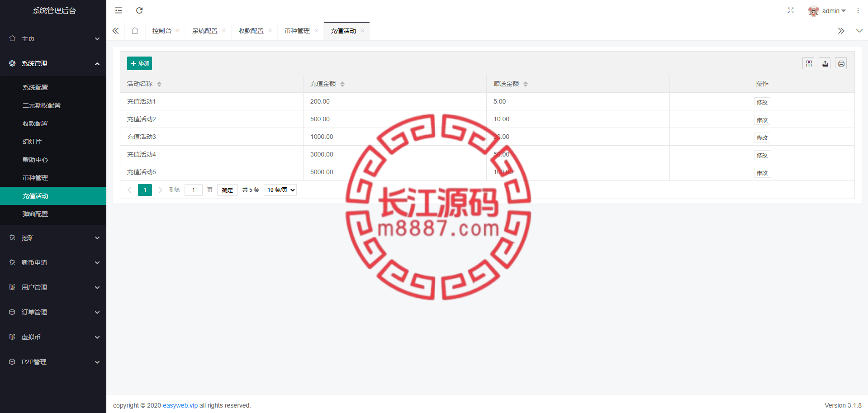Click the P2P管理 sidebar icon
This screenshot has width=868, height=413.
[12, 362]
